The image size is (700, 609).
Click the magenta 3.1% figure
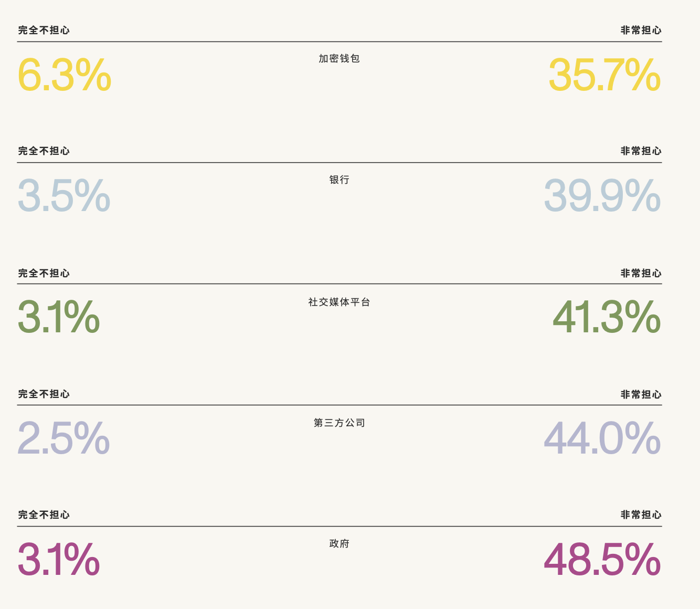point(59,559)
